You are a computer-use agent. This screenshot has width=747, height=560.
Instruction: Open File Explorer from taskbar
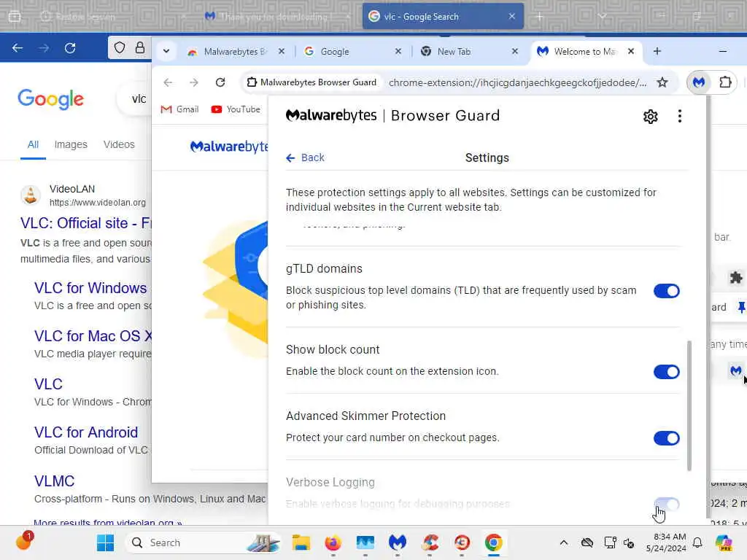[x=301, y=542]
